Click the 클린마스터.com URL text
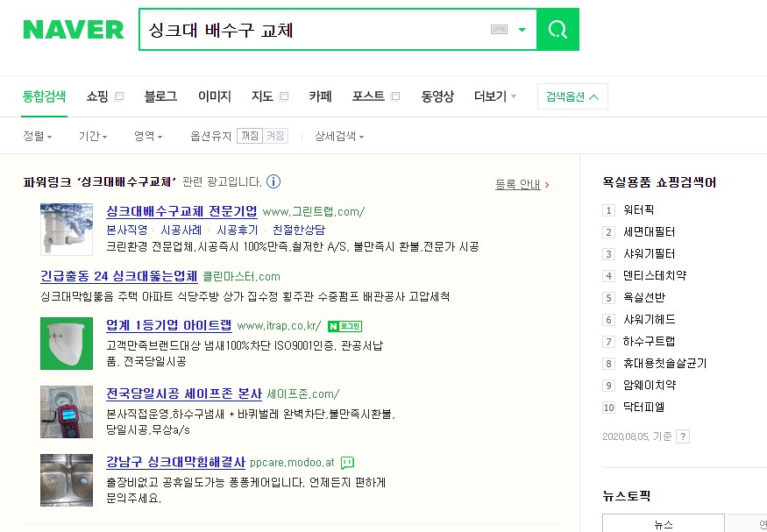 click(241, 277)
